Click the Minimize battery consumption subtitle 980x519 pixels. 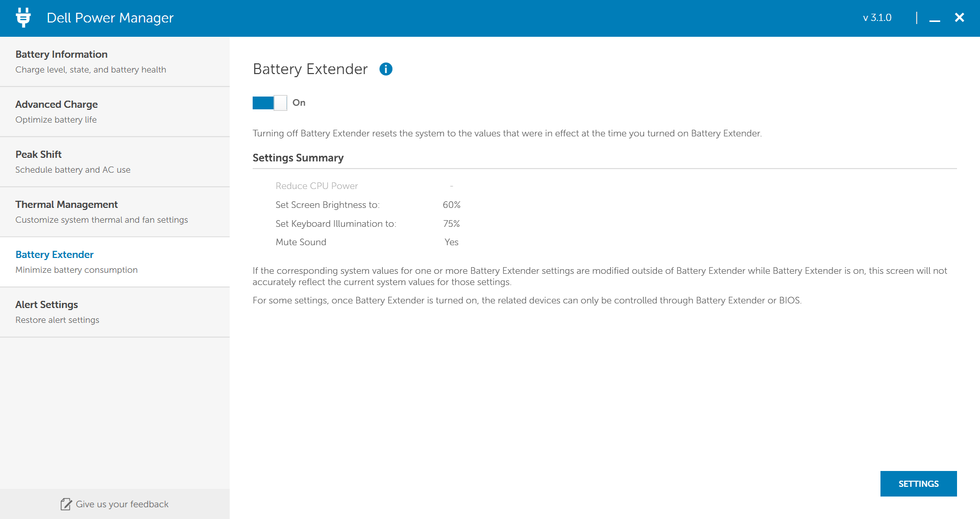[77, 270]
